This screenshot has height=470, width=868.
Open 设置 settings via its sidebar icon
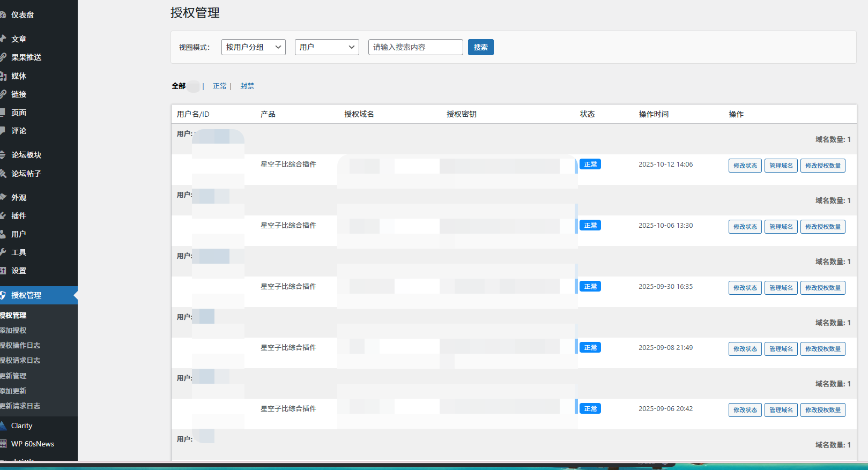(3, 271)
